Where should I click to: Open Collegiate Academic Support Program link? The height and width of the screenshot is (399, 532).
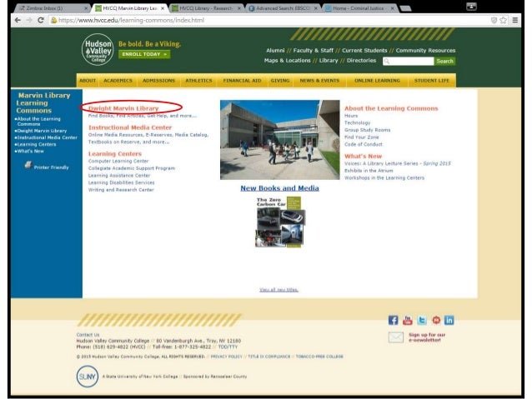tap(132, 168)
